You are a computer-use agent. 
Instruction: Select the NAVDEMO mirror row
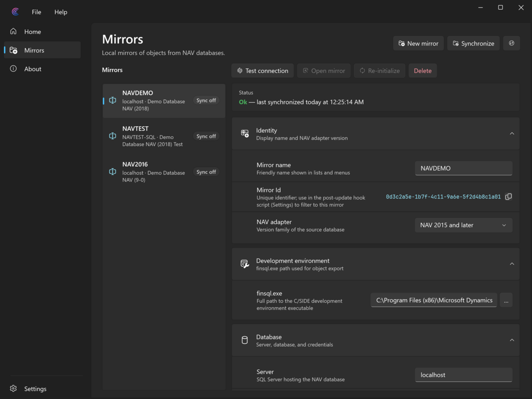pos(164,101)
